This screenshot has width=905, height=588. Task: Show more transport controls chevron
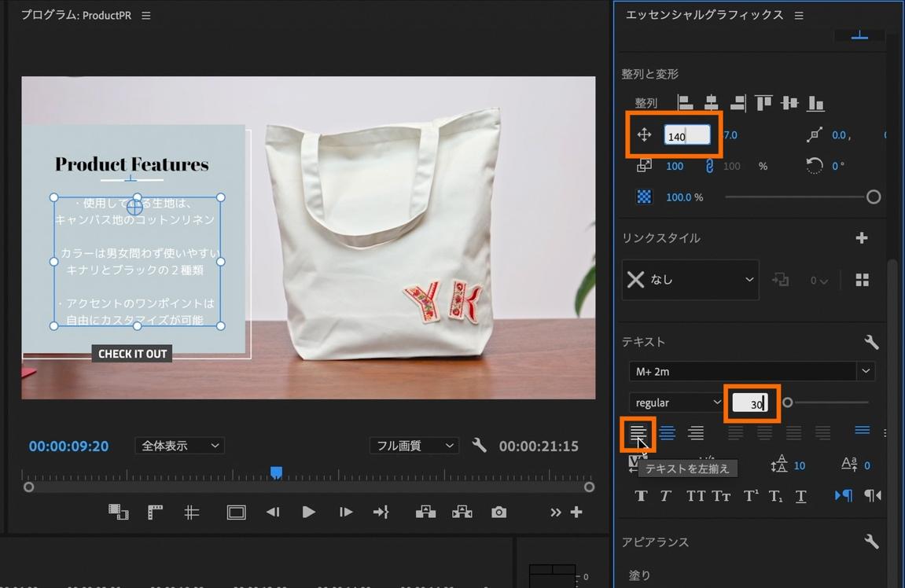point(555,513)
